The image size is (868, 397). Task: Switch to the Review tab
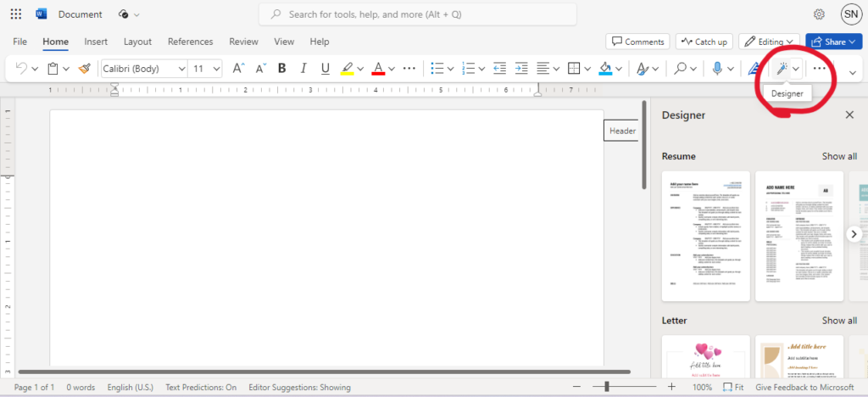pyautogui.click(x=243, y=42)
